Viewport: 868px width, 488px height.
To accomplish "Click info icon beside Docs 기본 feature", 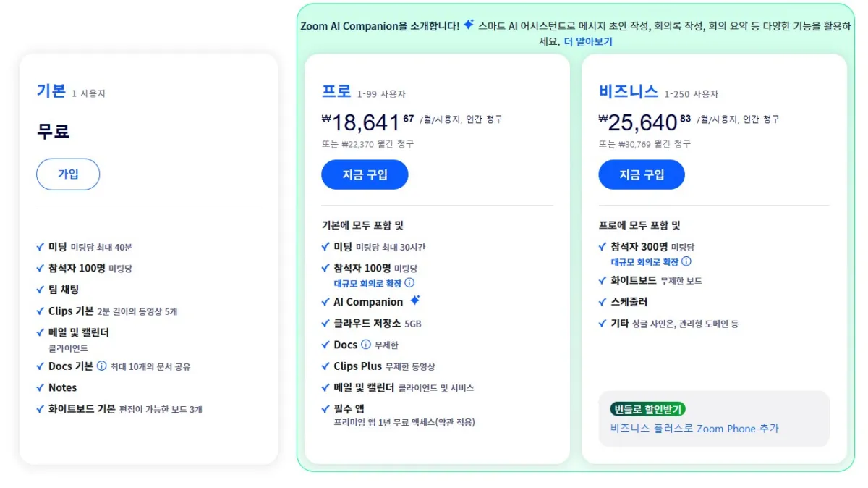I will tap(101, 367).
